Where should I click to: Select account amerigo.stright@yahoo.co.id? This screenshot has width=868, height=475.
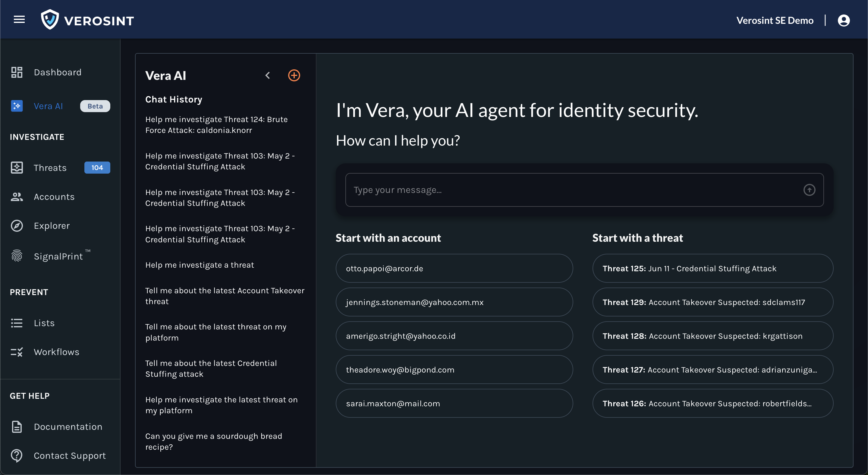454,335
